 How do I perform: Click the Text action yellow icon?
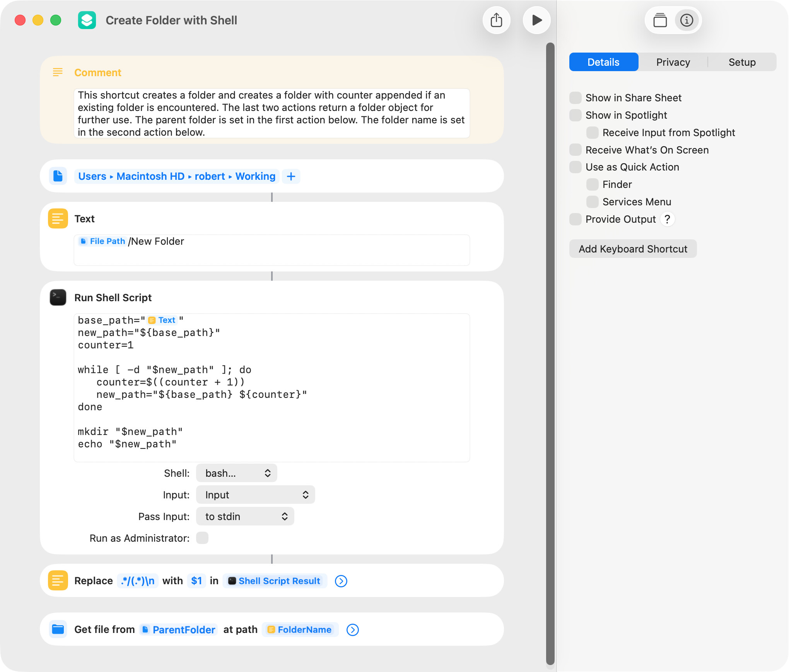pyautogui.click(x=58, y=218)
